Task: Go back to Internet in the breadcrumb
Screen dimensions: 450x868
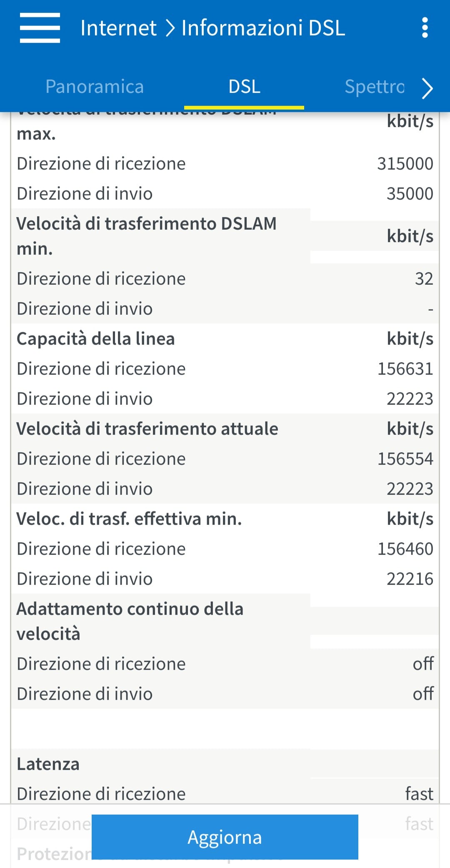Action: tap(118, 28)
